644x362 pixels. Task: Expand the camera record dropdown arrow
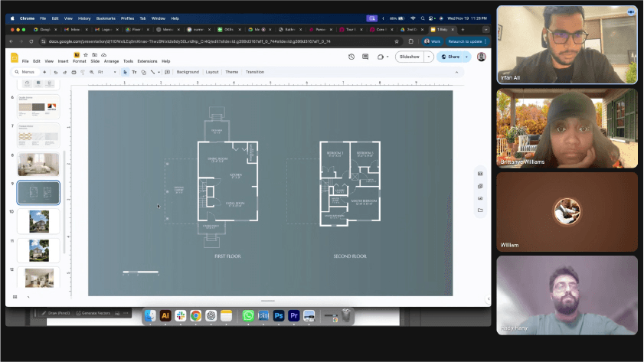387,57
